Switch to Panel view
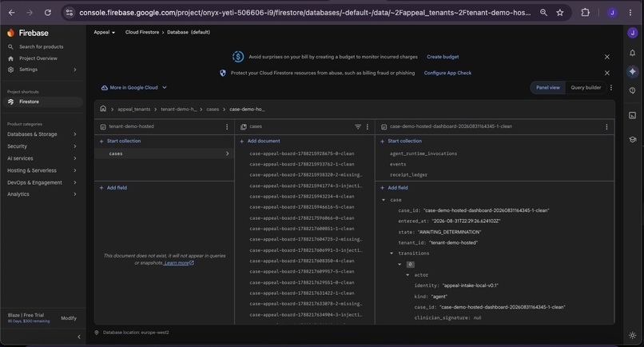644x347 pixels. pyautogui.click(x=548, y=88)
